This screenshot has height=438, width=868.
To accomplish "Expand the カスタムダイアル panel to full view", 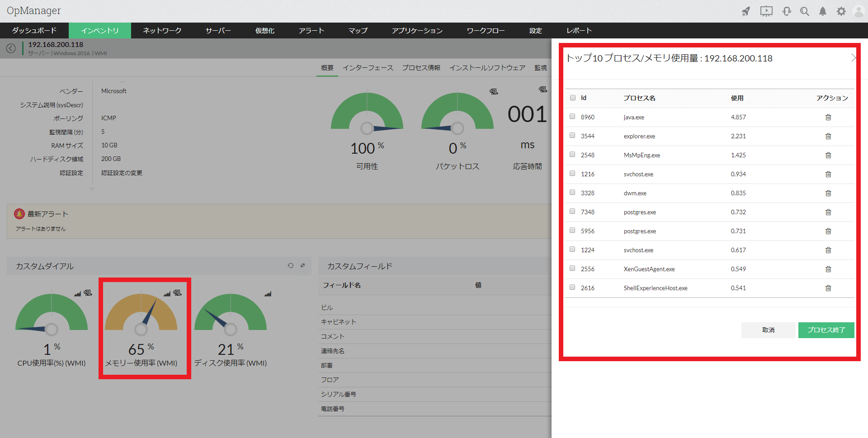I will [x=303, y=266].
